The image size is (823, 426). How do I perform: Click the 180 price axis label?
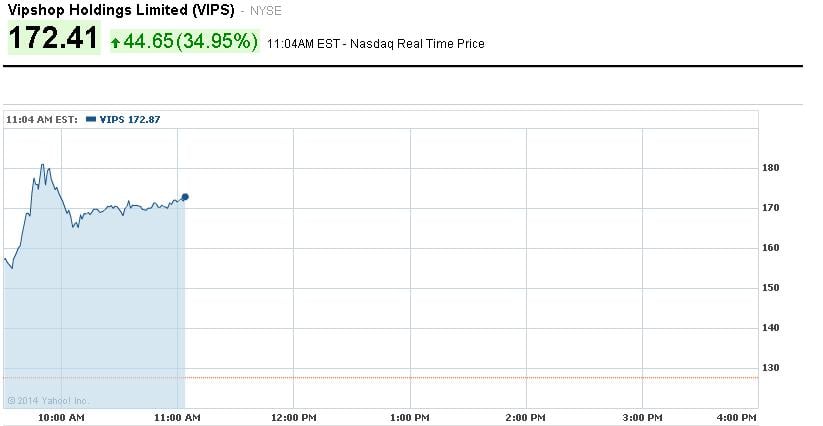click(x=771, y=168)
